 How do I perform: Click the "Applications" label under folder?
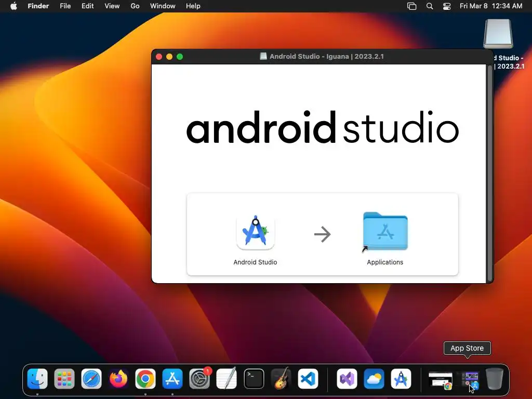pos(385,262)
